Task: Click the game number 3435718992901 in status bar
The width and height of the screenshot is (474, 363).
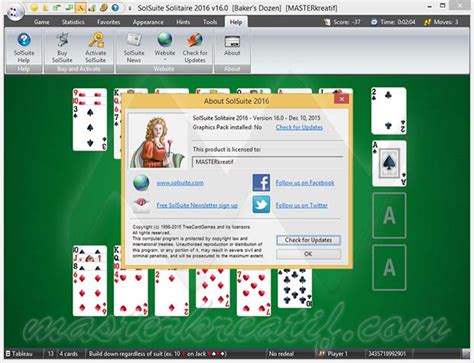Action: (387, 354)
